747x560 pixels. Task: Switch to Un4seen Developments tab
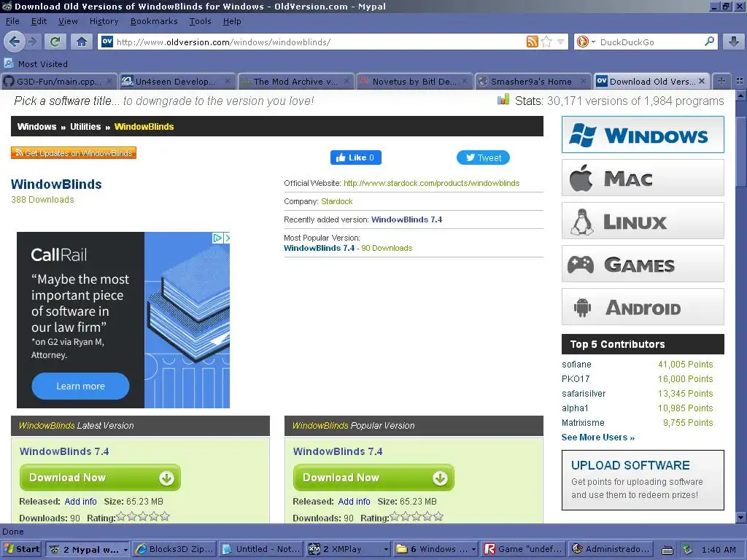(x=177, y=82)
